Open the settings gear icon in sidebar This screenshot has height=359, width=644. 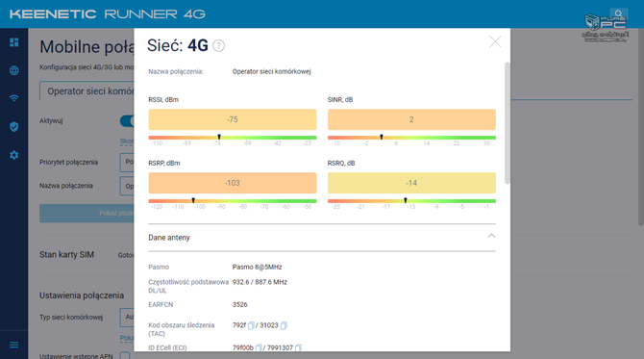pos(14,155)
